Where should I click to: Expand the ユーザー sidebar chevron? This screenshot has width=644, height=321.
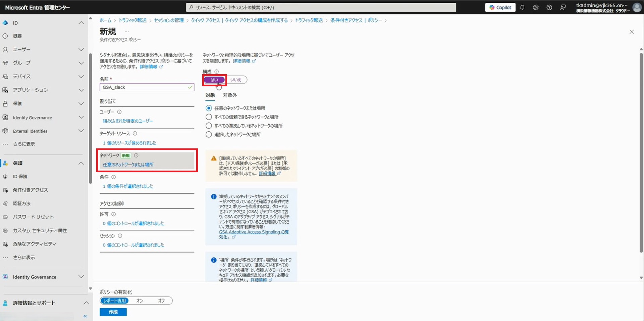pos(81,50)
